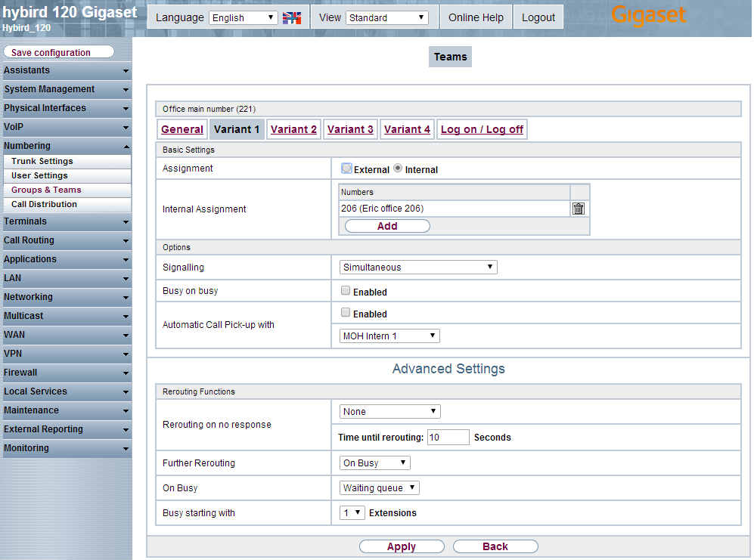
Task: Expand the Physical Interfaces menu
Action: [x=66, y=108]
